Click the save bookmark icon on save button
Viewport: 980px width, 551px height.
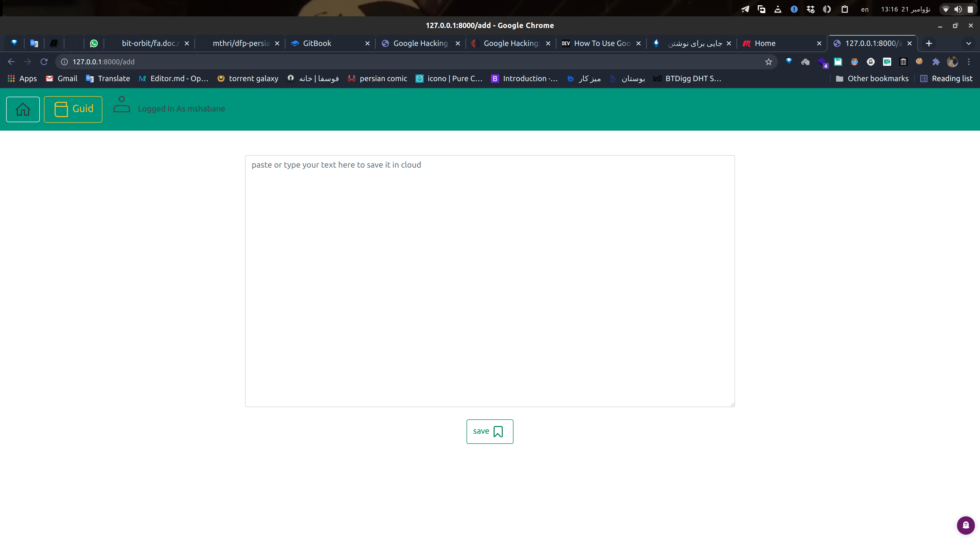click(498, 431)
